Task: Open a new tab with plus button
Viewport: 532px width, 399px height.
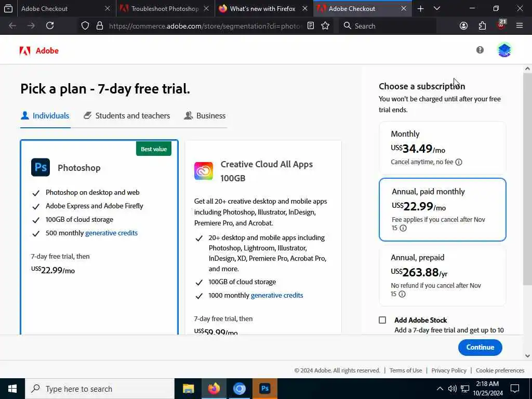Action: [420, 8]
